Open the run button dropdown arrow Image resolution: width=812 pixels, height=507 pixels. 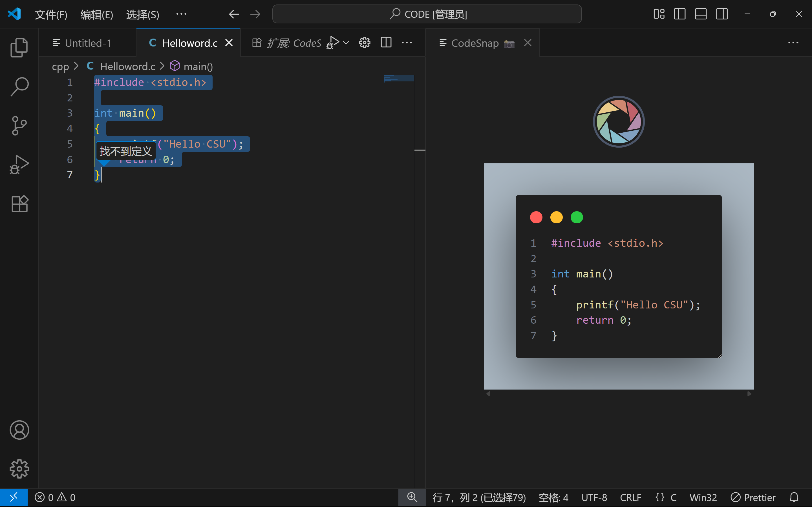[x=347, y=43]
